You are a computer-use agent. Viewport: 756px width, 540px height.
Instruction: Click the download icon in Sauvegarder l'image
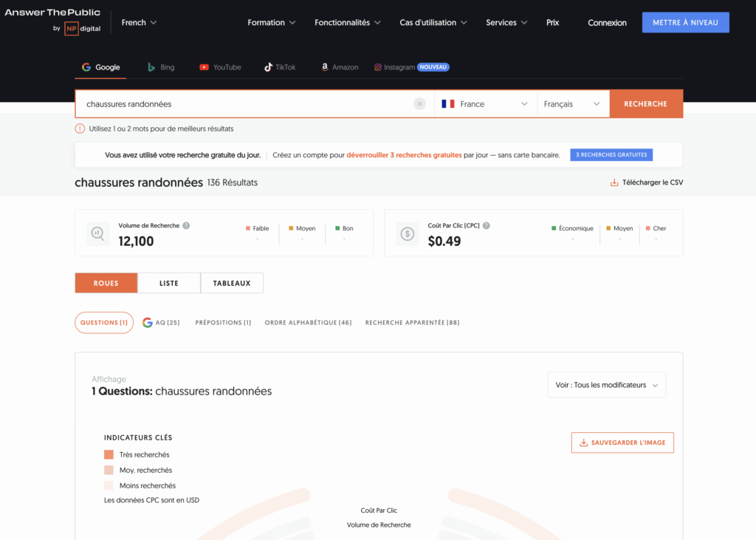pos(583,442)
